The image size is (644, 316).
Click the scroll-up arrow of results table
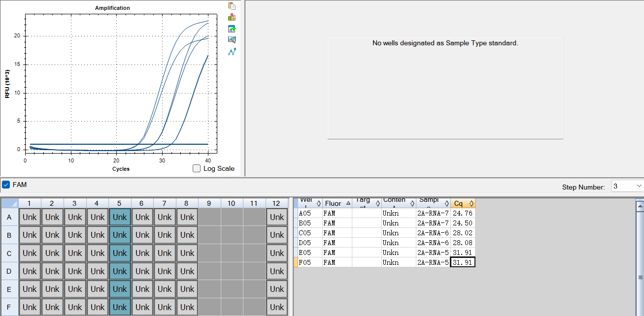[x=640, y=205]
